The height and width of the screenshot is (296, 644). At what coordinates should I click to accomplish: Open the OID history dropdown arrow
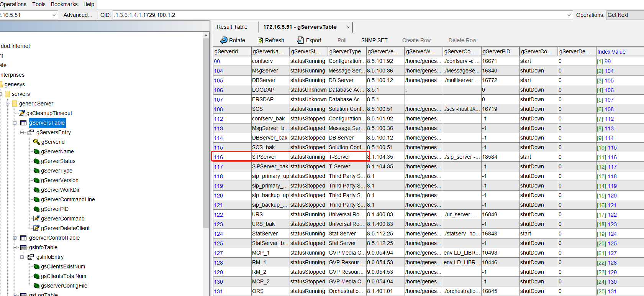tap(569, 15)
